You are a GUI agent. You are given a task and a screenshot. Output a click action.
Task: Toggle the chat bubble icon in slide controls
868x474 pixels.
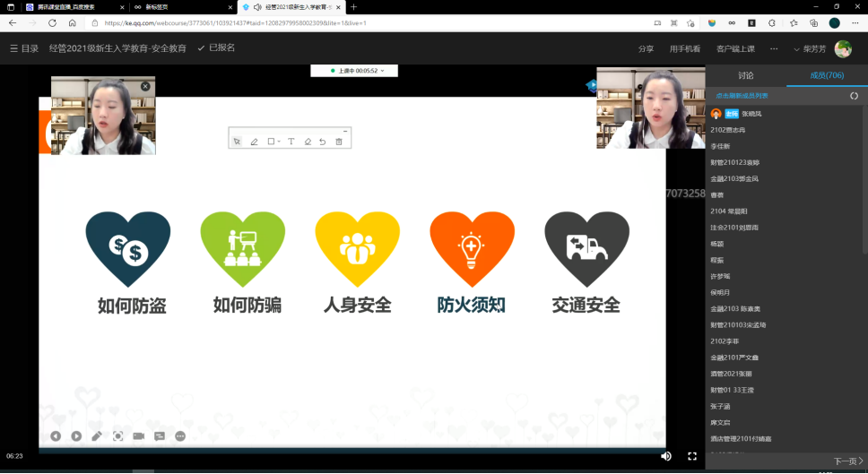(160, 436)
